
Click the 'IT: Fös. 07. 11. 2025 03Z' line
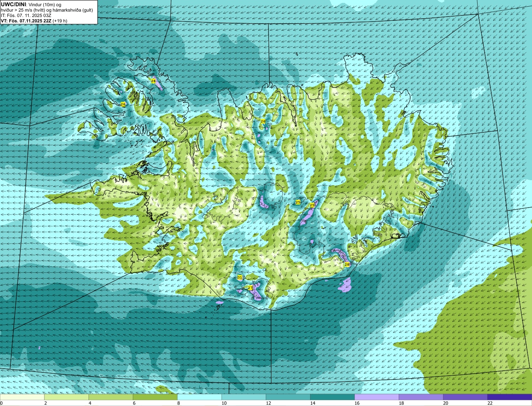26,15
